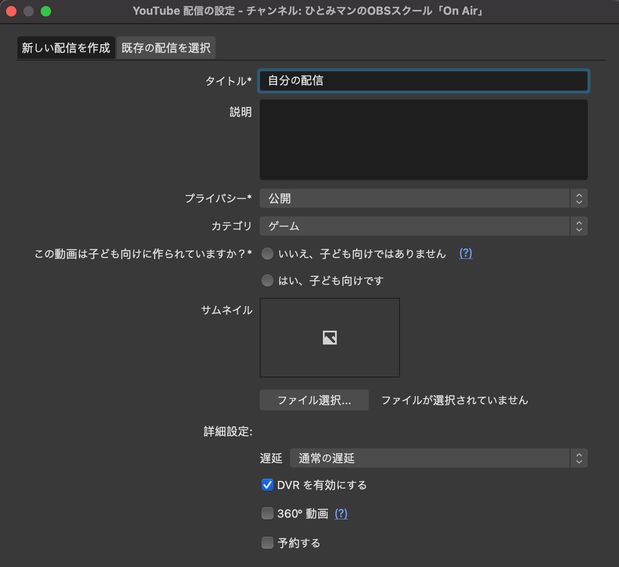Uncheck DVR を有効にする checkbox

click(x=267, y=484)
